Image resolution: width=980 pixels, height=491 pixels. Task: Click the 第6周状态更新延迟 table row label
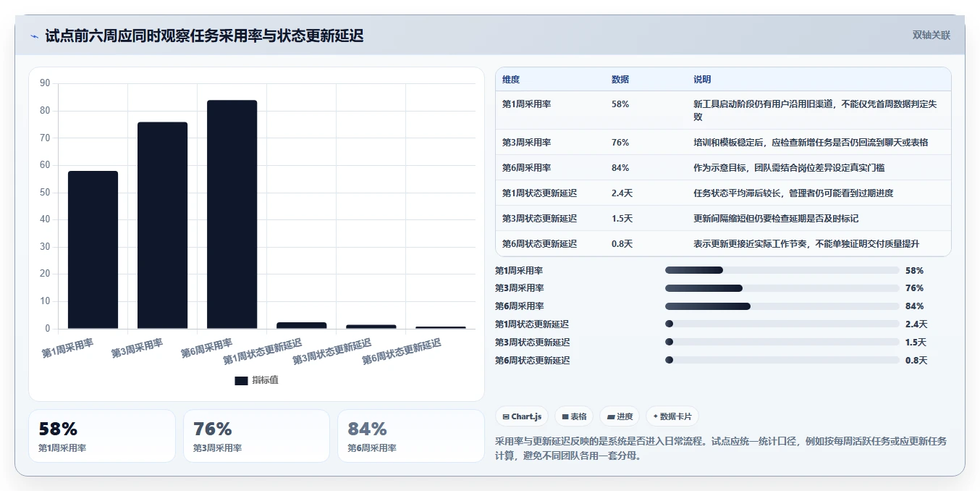540,244
